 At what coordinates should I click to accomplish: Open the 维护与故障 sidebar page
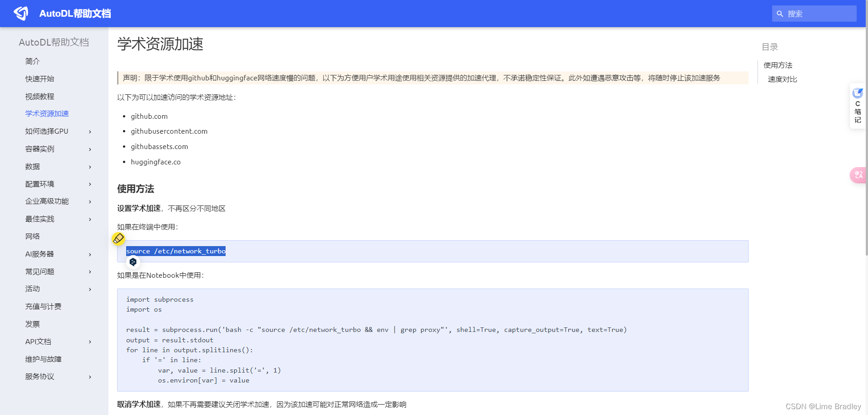click(43, 359)
